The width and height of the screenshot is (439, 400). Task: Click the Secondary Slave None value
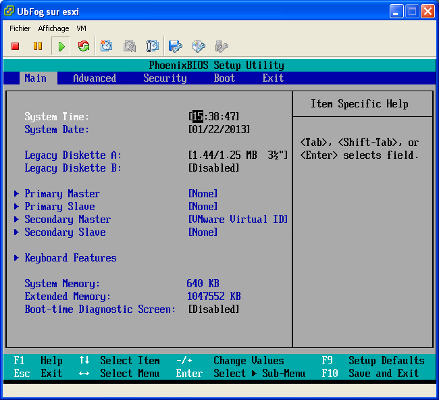point(203,232)
